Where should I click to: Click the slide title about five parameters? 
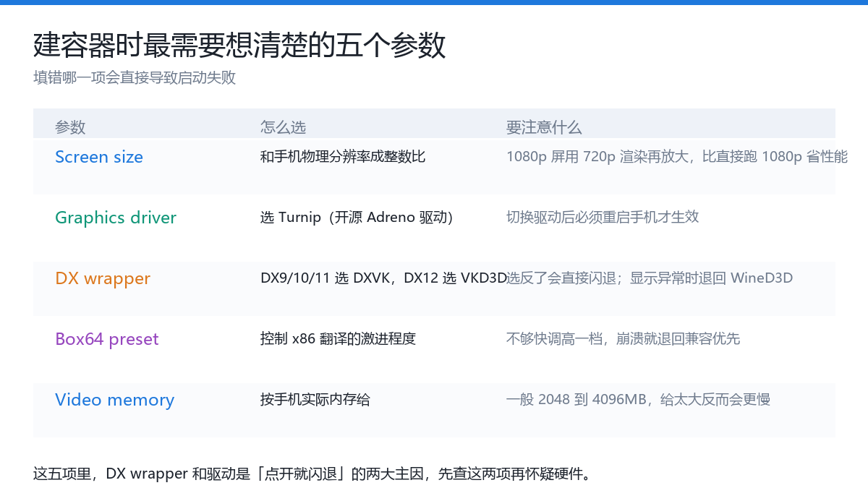[239, 45]
